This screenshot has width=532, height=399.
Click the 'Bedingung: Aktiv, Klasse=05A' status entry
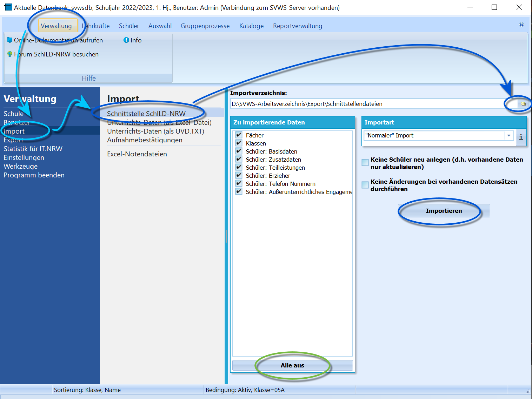coord(245,390)
